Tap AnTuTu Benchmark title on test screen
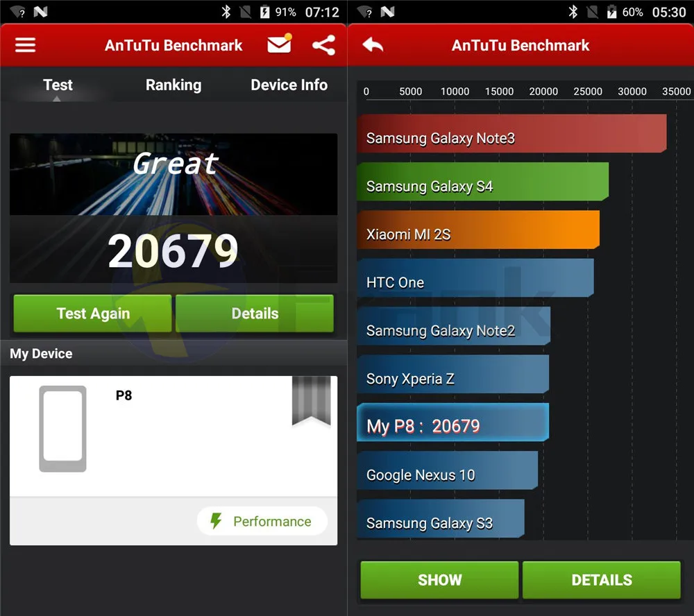 pyautogui.click(x=173, y=45)
